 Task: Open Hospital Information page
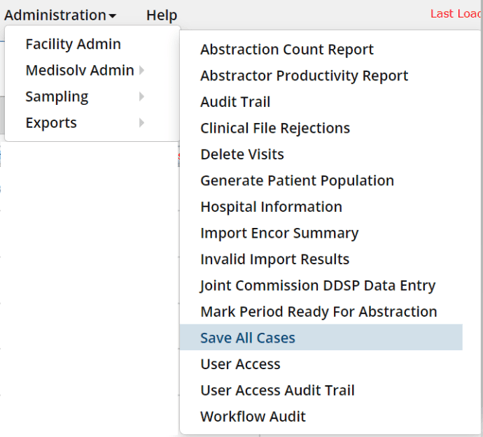[271, 207]
